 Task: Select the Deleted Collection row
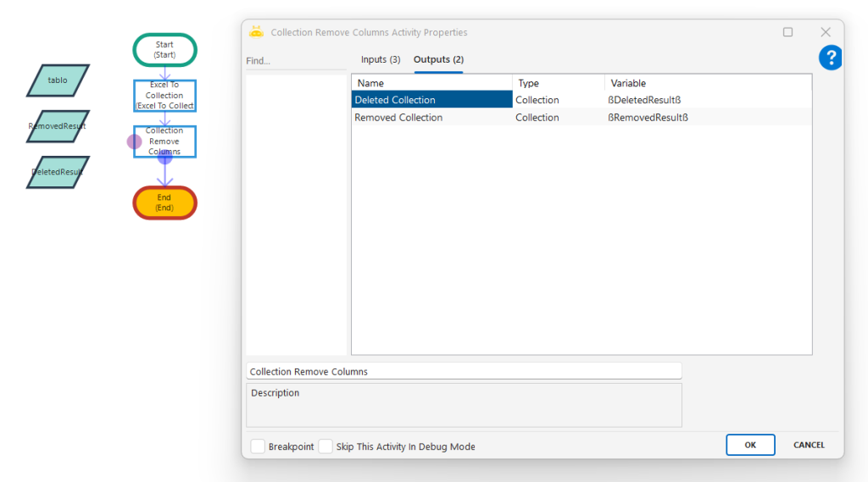point(432,100)
